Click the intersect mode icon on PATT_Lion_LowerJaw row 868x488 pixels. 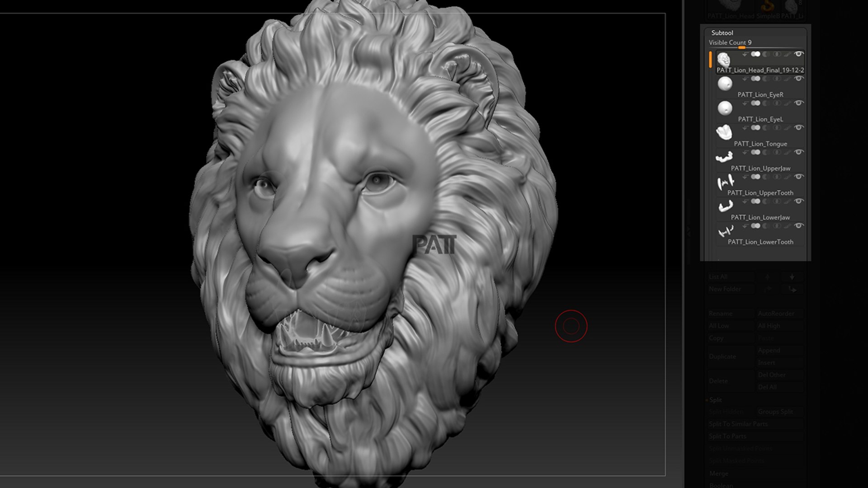click(777, 202)
